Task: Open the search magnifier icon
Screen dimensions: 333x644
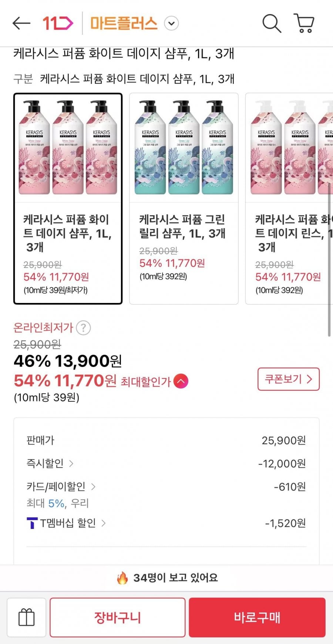Action: pyautogui.click(x=272, y=23)
